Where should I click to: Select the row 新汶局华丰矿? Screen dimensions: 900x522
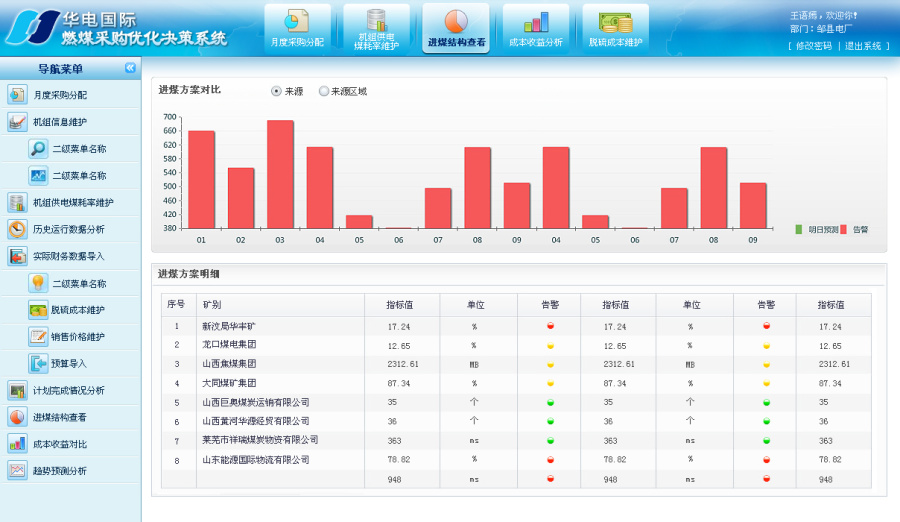516,326
